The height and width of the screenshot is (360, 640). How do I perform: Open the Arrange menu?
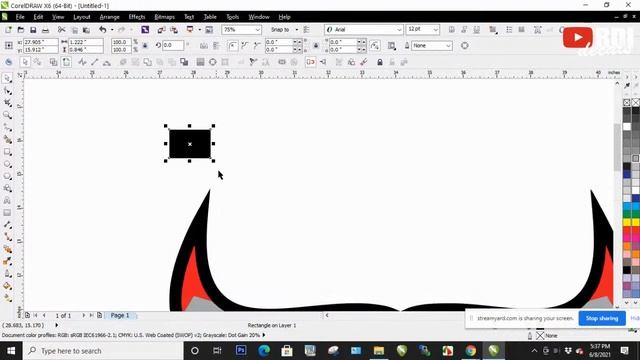109,17
